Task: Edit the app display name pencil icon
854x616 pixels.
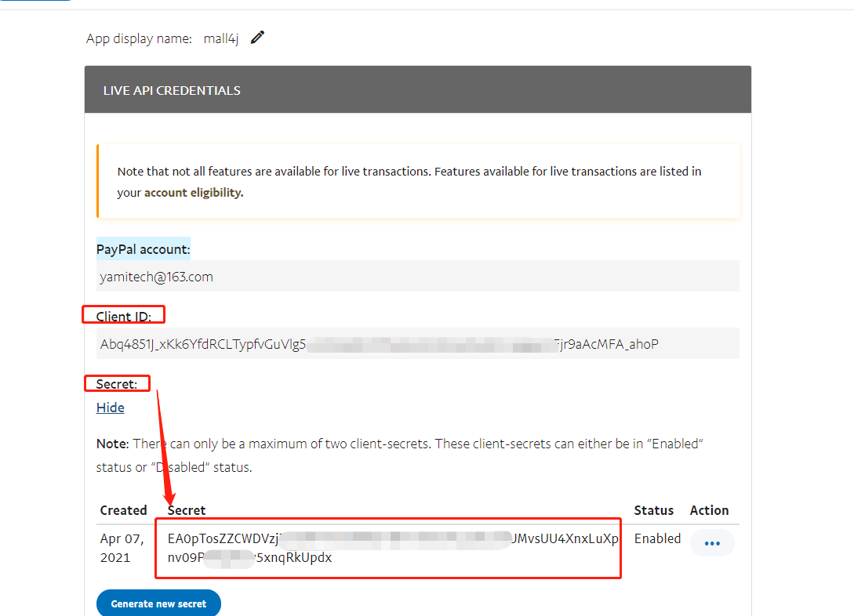Action: (x=257, y=38)
